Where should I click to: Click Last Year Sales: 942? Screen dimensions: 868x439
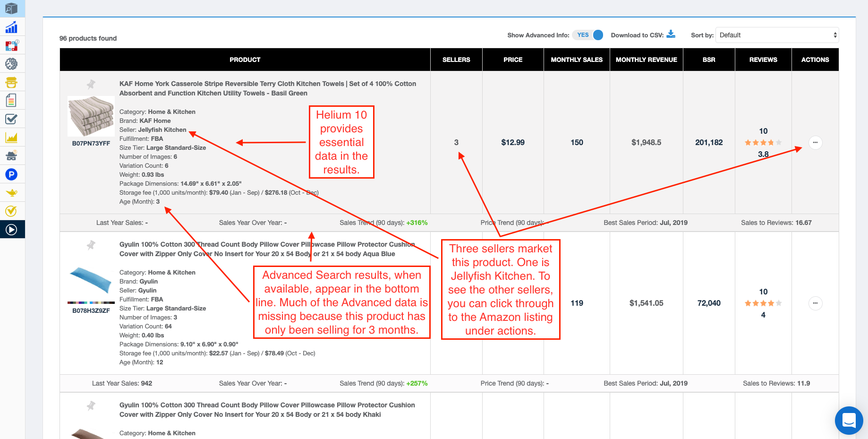pyautogui.click(x=122, y=383)
